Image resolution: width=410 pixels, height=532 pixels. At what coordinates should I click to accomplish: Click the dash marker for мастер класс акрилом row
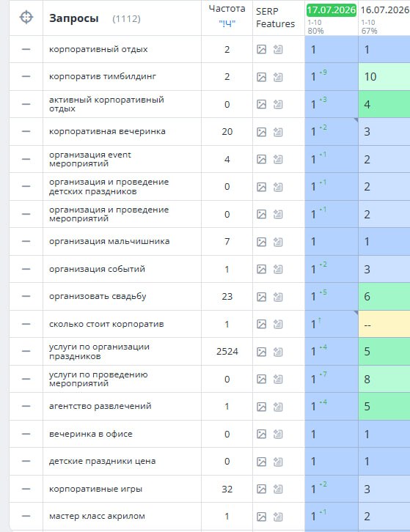[x=26, y=516]
